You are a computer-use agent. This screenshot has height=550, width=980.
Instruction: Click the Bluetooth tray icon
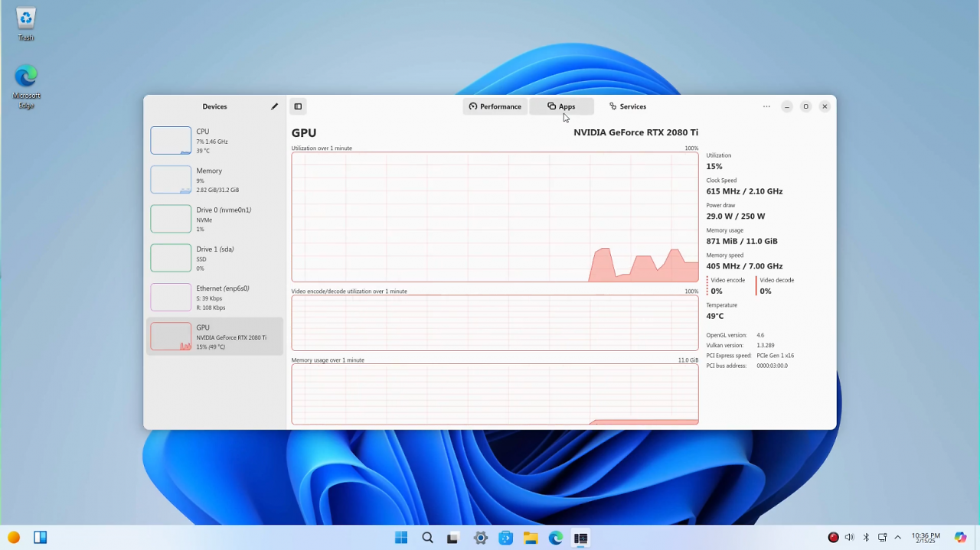[x=866, y=538]
